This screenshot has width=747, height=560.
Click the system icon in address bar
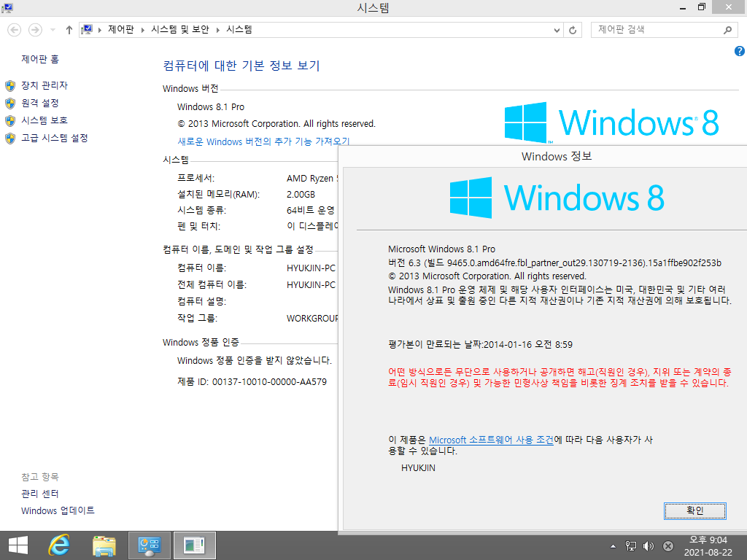(87, 29)
